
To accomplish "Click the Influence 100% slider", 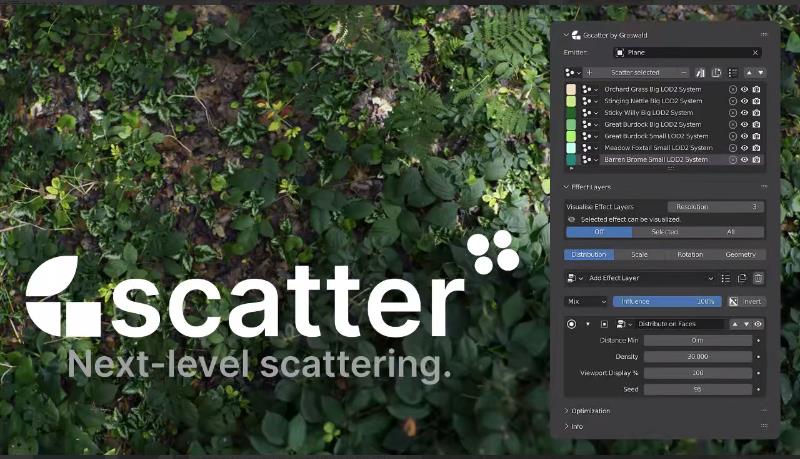I will 667,301.
